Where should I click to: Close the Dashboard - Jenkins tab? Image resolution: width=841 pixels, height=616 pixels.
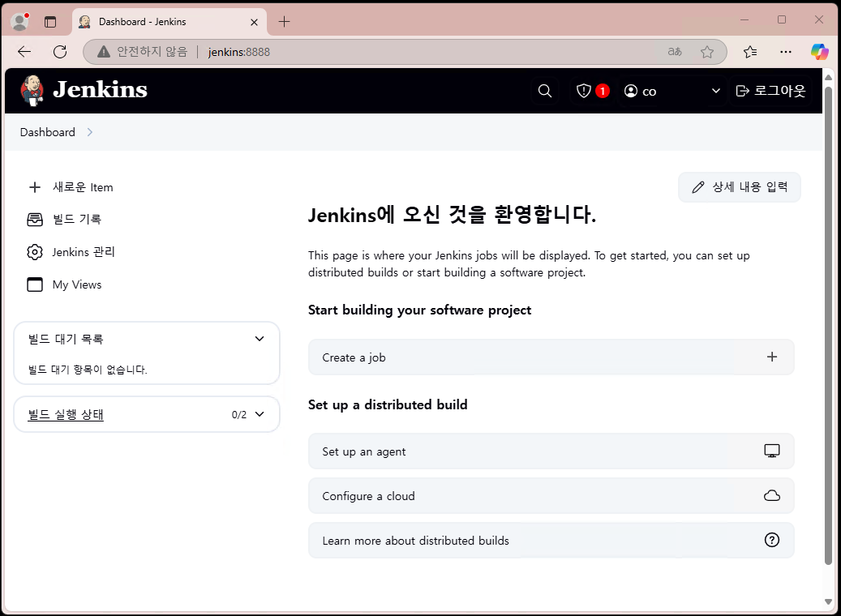point(254,22)
